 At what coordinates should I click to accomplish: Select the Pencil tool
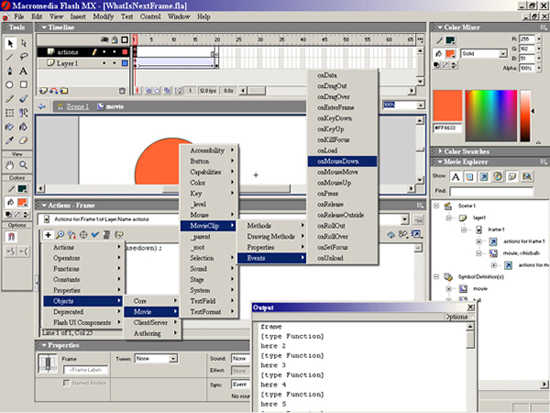pos(10,99)
